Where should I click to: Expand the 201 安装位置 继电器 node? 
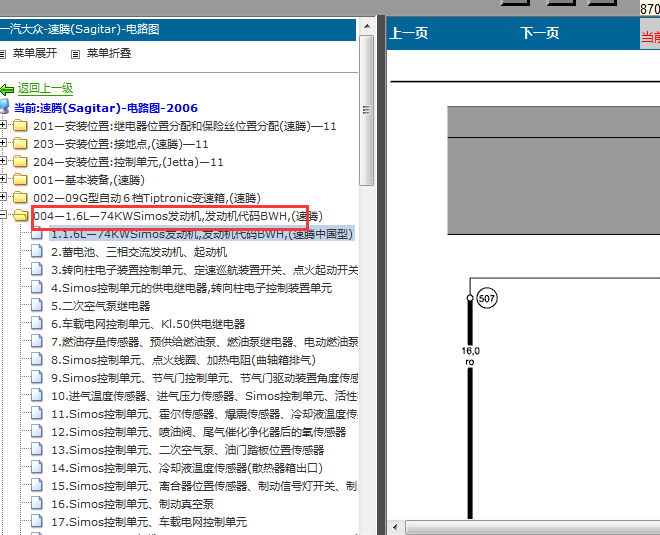(x=3, y=125)
